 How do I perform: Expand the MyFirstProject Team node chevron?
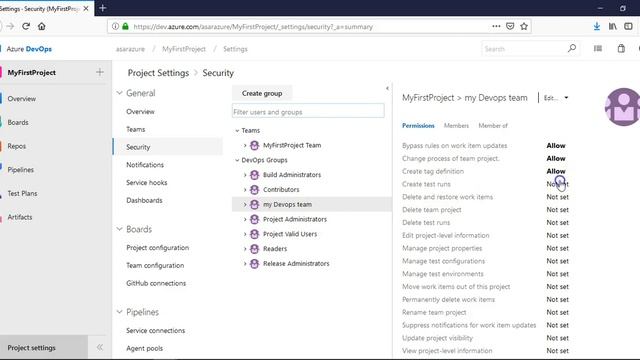[x=245, y=145]
